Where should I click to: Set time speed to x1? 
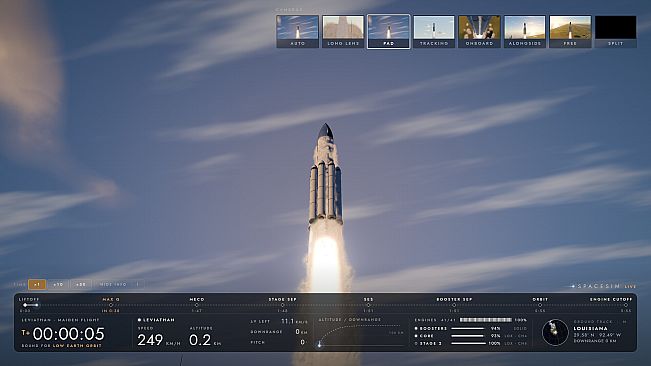pyautogui.click(x=37, y=285)
